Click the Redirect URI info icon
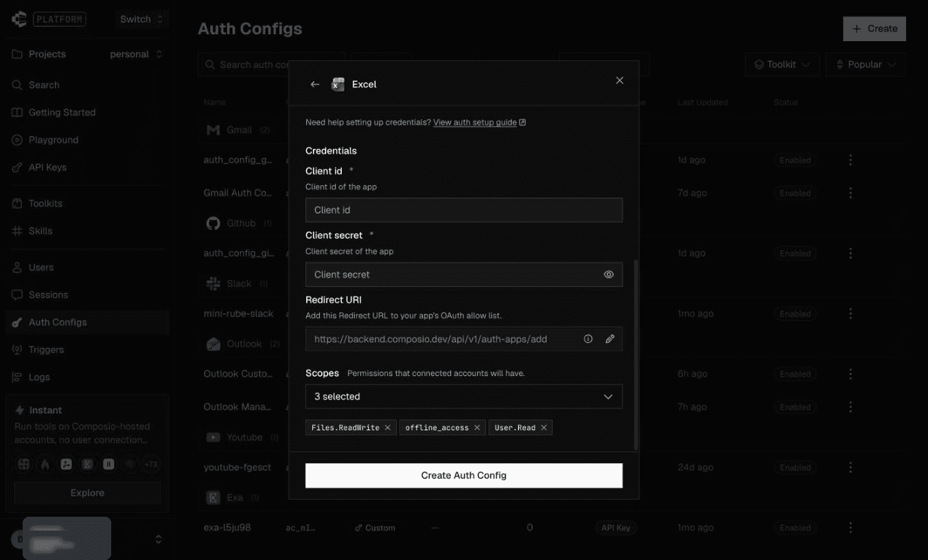Viewport: 928px width, 560px height. (588, 339)
